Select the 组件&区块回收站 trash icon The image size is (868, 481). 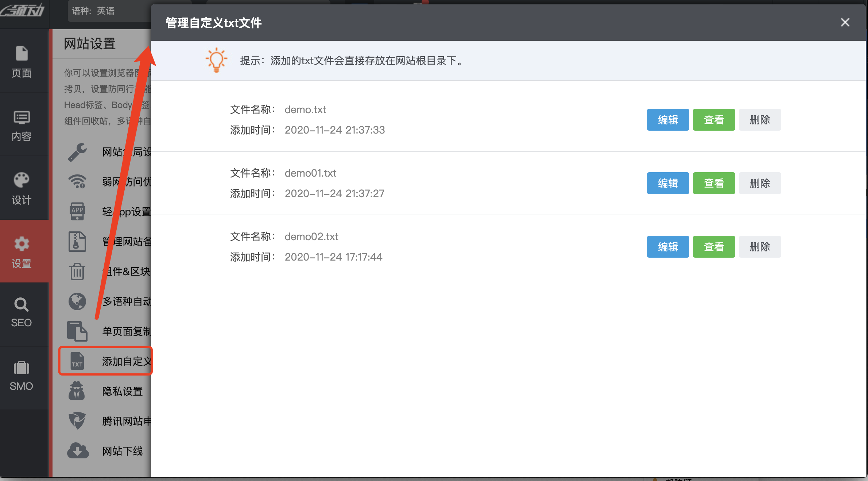(77, 272)
